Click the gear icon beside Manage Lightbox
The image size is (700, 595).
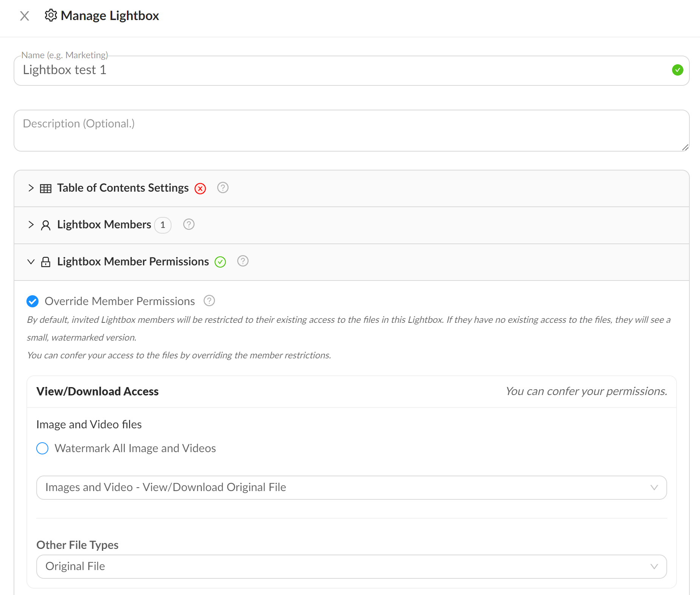click(51, 15)
